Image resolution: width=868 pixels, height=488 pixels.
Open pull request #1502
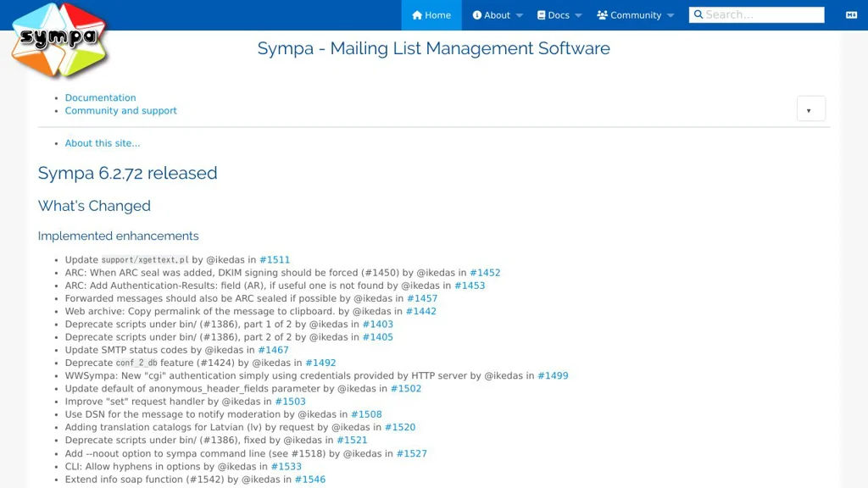(x=406, y=388)
